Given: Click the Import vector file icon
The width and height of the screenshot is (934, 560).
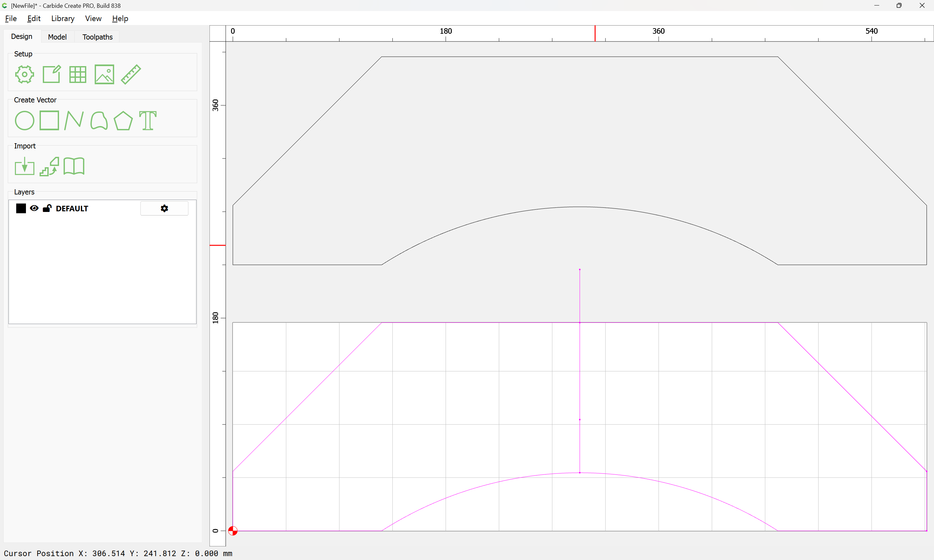Looking at the screenshot, I should pos(25,167).
